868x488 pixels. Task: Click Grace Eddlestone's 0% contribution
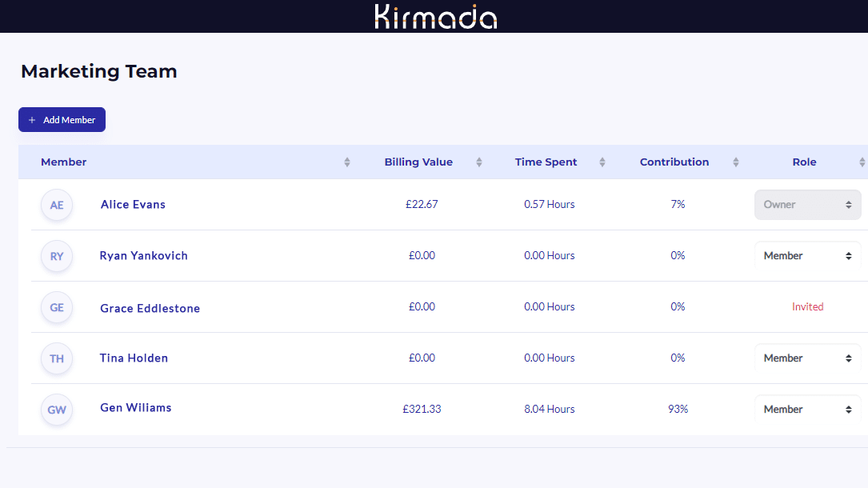click(678, 306)
